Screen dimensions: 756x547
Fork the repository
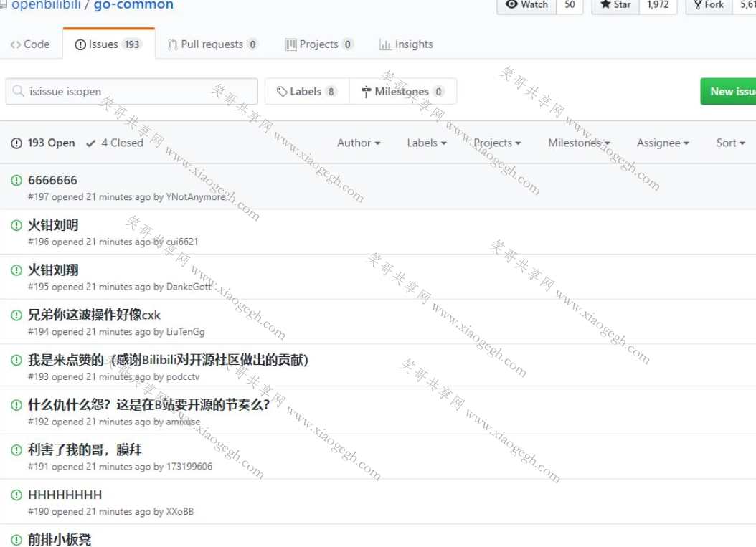pos(709,5)
